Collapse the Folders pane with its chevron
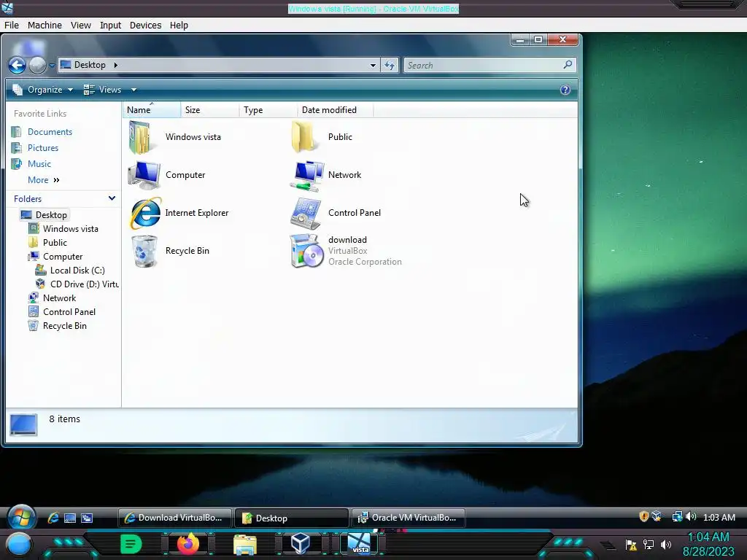 click(112, 198)
